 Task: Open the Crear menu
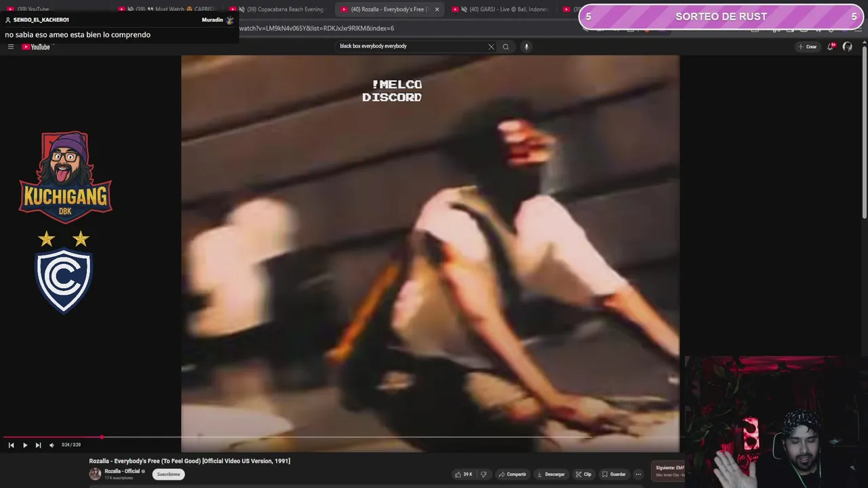(x=808, y=47)
